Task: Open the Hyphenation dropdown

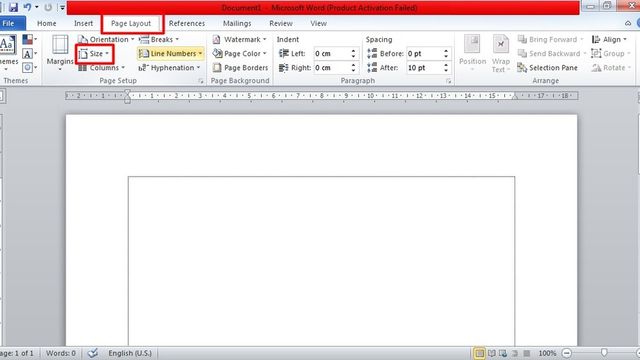Action: [170, 68]
